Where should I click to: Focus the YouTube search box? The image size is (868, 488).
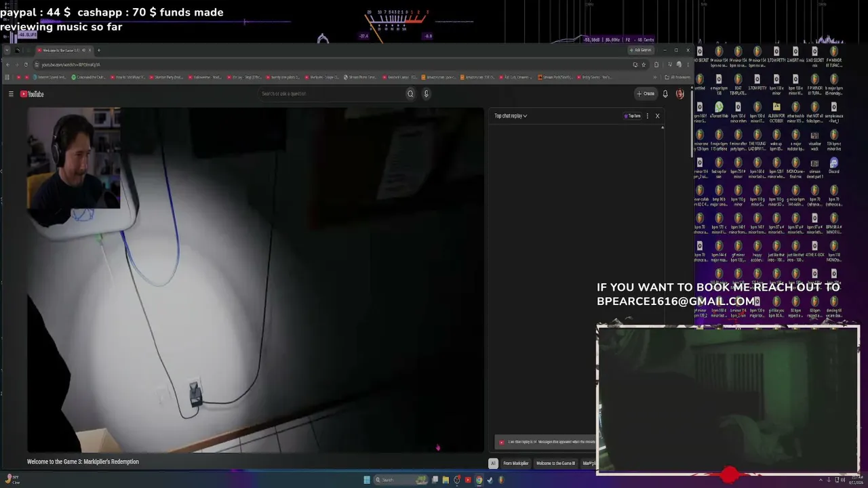pyautogui.click(x=331, y=94)
